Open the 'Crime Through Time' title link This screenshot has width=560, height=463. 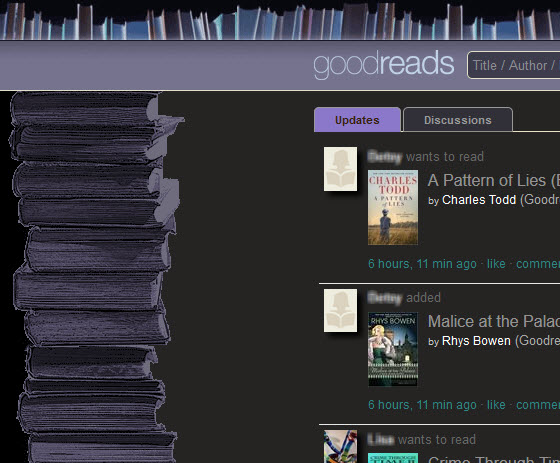click(494, 459)
